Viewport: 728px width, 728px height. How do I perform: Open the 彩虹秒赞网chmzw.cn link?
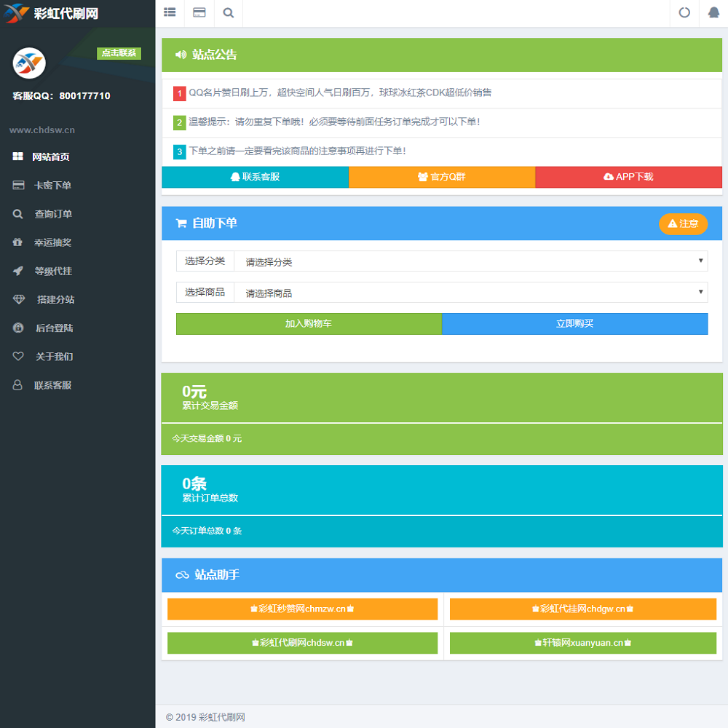pos(302,609)
